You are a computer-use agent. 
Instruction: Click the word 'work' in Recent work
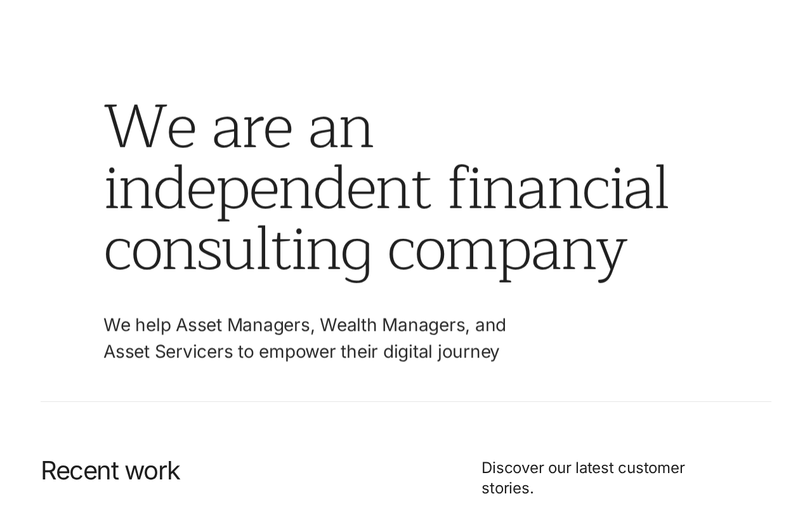tap(152, 471)
